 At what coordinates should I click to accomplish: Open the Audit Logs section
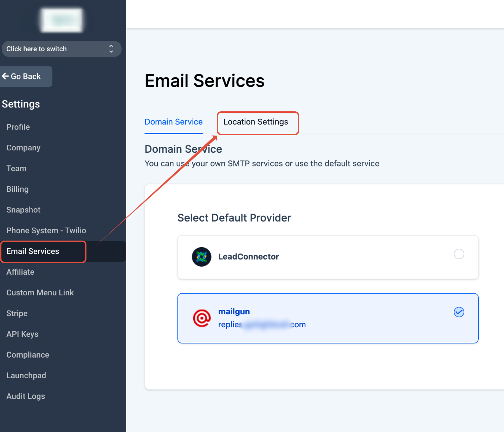[x=25, y=396]
